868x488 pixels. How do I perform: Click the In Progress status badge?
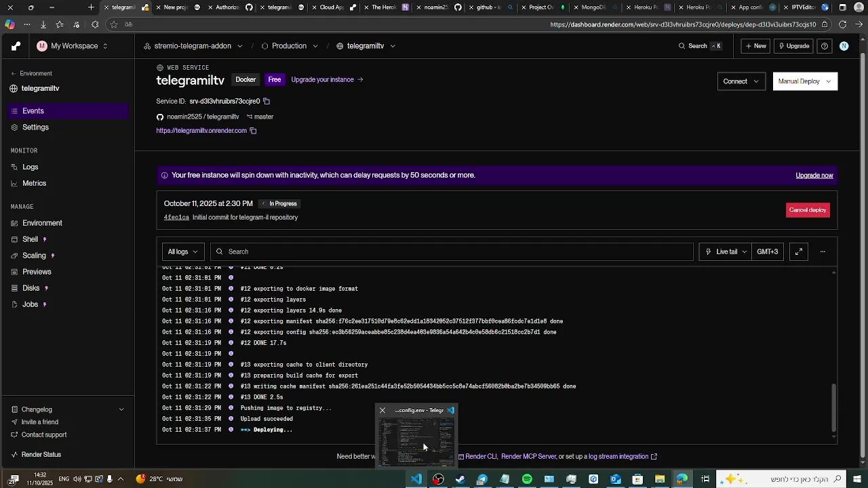279,204
